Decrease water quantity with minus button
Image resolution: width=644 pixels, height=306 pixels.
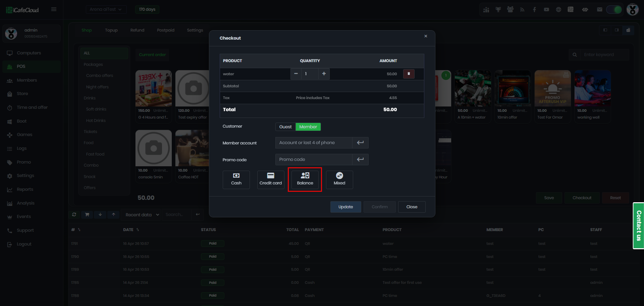pos(296,74)
